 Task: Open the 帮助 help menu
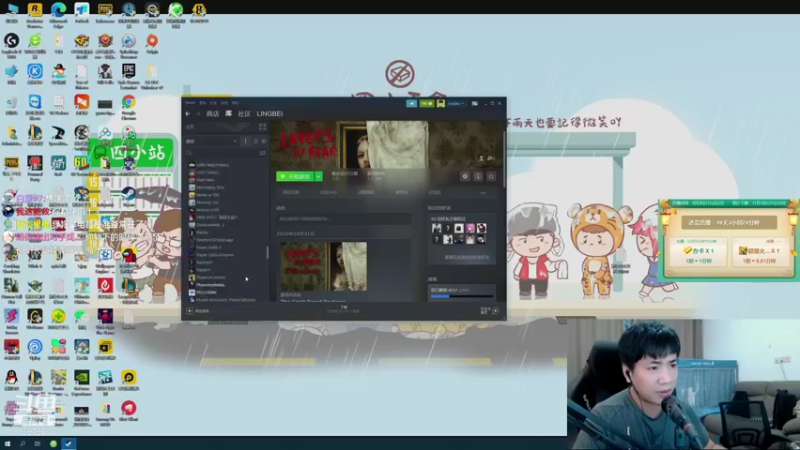pyautogui.click(x=235, y=103)
